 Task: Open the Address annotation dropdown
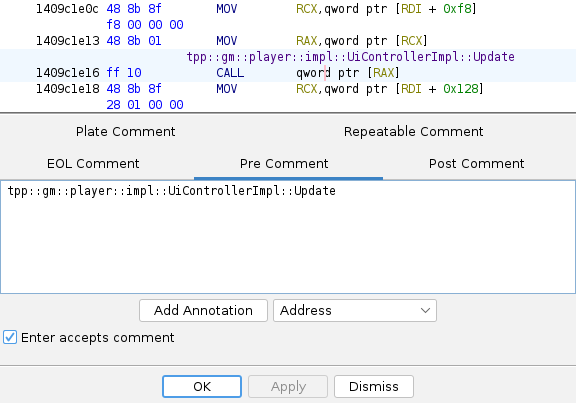click(354, 310)
